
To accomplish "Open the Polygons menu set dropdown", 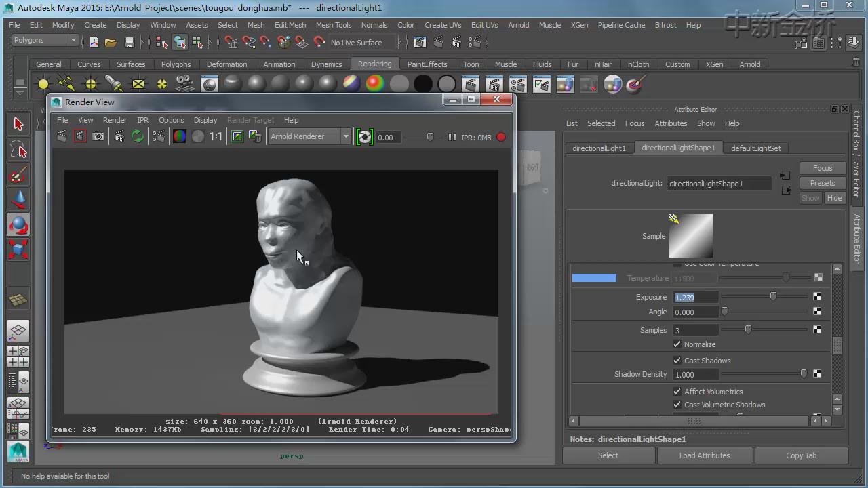I will pos(45,40).
